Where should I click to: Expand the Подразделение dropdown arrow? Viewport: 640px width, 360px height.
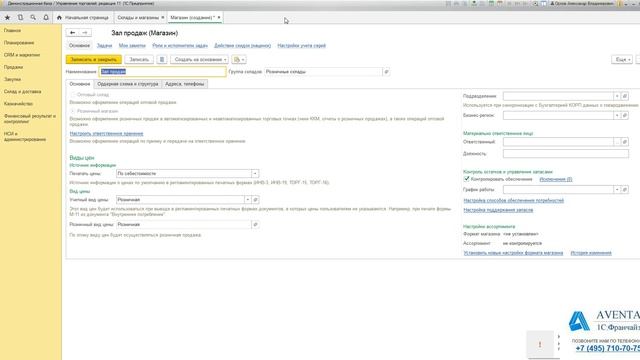coord(617,96)
